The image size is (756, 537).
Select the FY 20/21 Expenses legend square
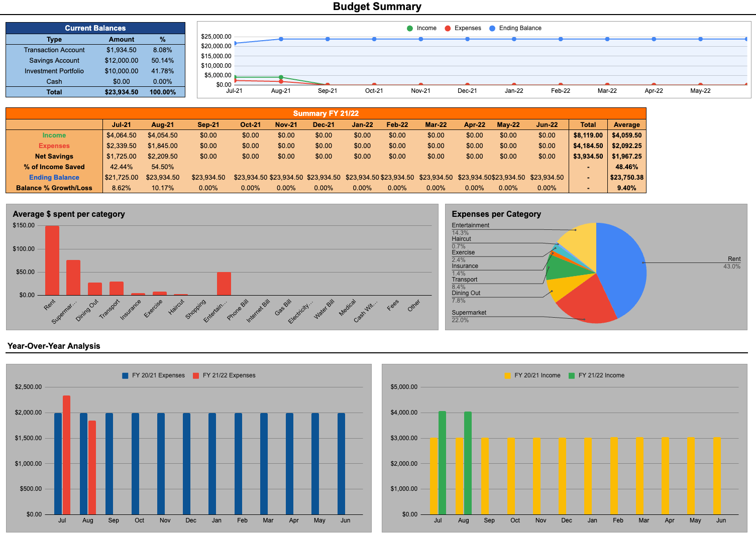[125, 375]
